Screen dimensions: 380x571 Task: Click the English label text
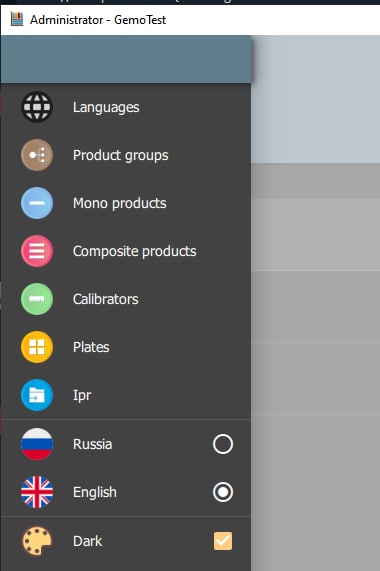click(95, 493)
